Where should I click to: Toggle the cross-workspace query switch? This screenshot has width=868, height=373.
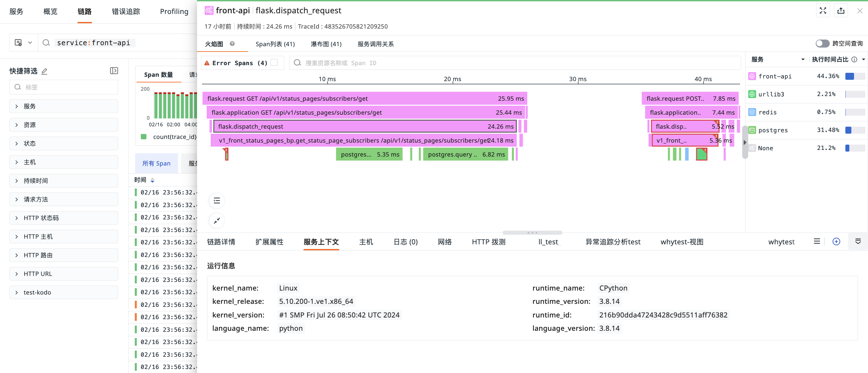pos(822,44)
